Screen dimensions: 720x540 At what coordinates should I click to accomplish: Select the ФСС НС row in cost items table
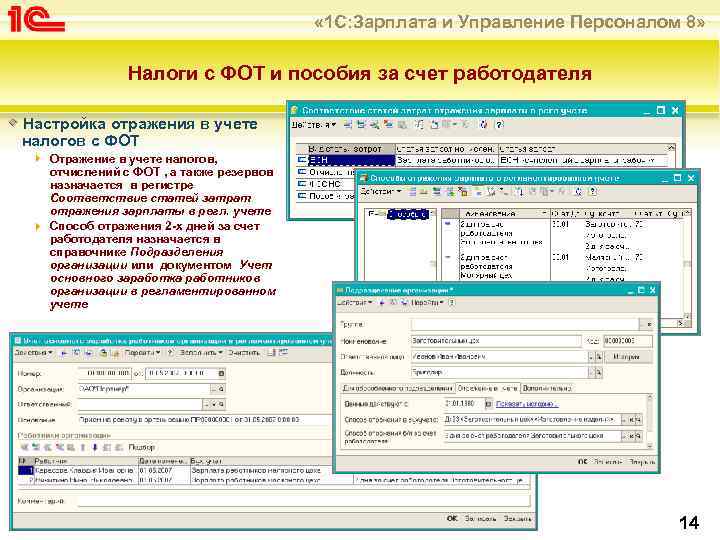(326, 184)
